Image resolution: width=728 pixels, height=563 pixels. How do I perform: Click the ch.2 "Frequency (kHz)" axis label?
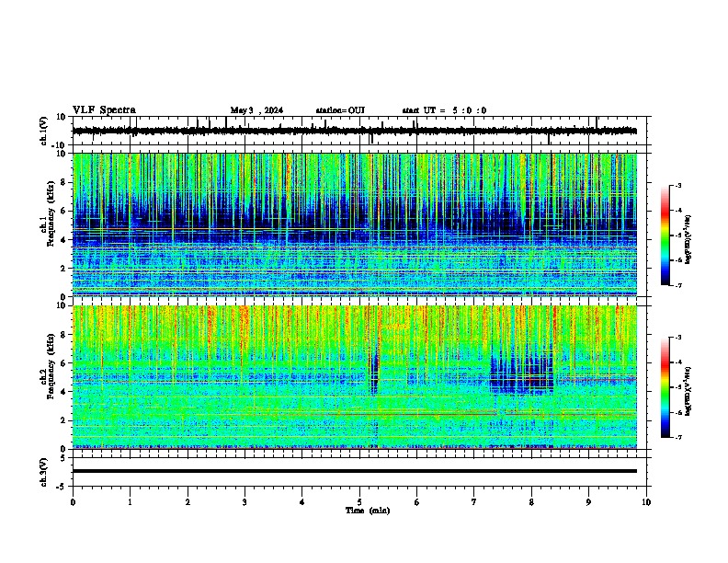51,366
